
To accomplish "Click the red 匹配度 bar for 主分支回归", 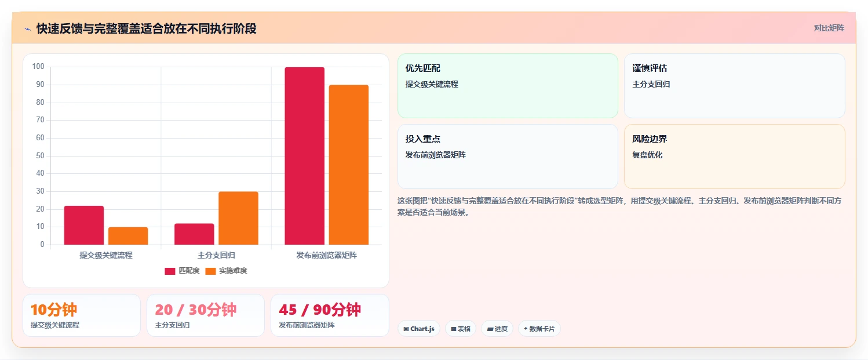I will [194, 234].
